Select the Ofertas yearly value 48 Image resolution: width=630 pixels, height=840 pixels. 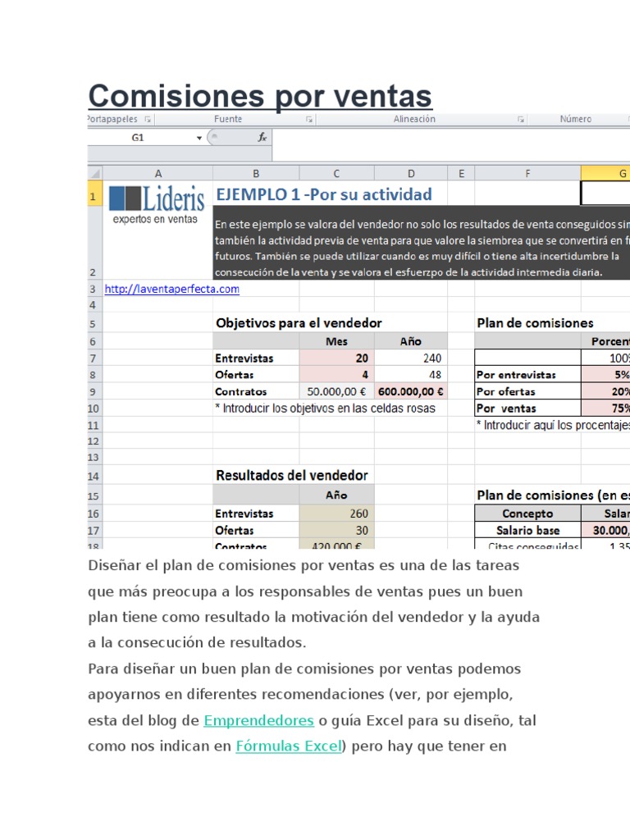411,374
